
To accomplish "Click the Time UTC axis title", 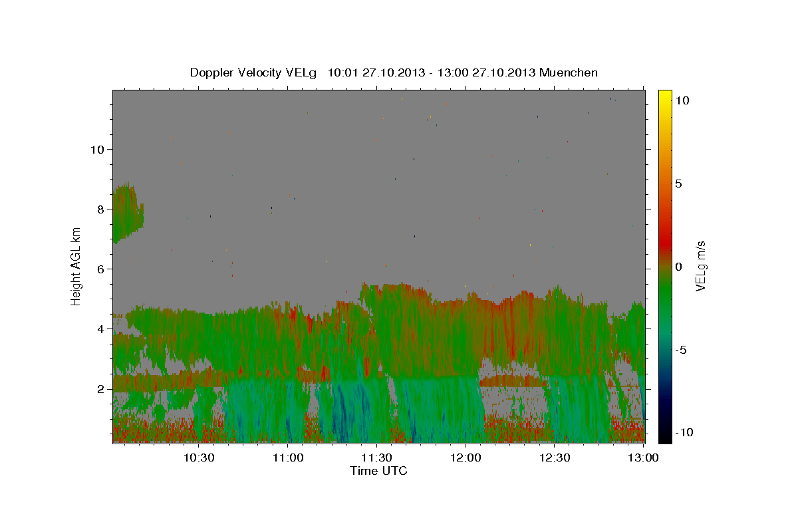I will 378,471.
